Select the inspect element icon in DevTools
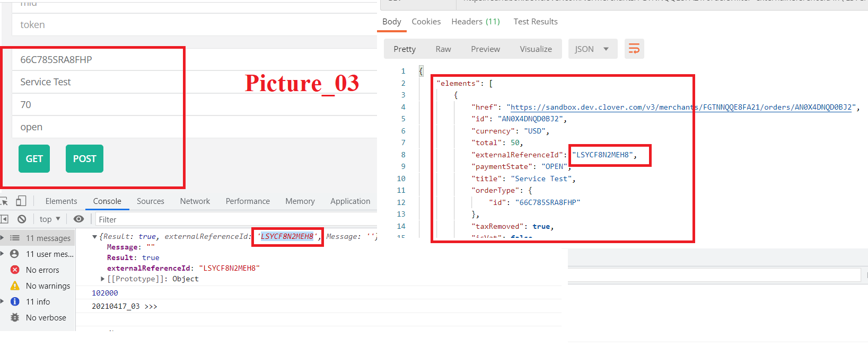 4,201
